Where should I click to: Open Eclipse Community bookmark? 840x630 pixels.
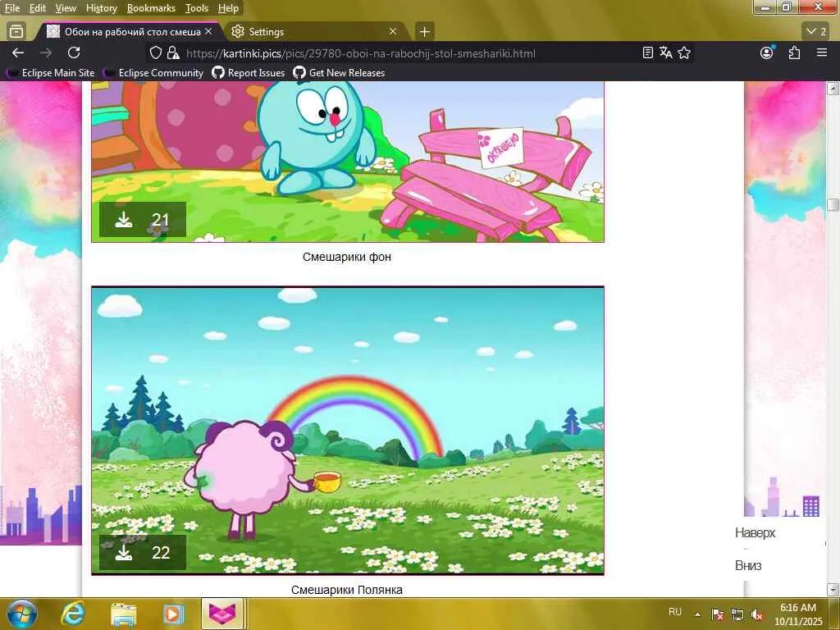click(155, 73)
